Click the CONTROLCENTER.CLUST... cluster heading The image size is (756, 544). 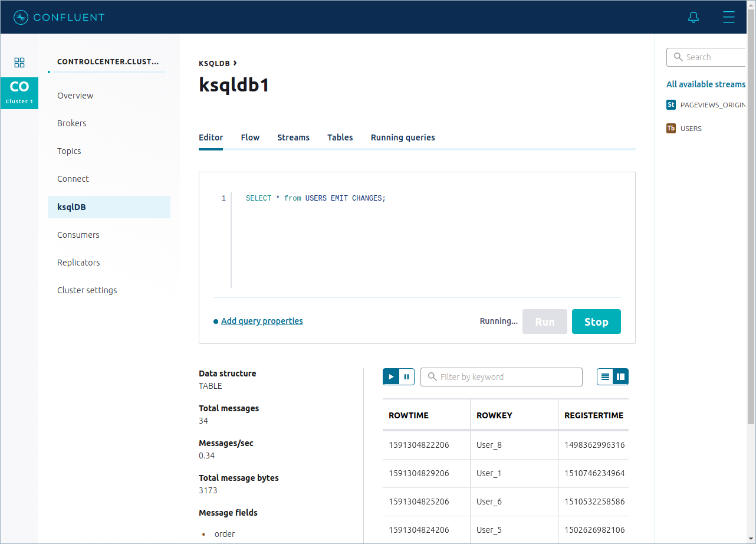(x=108, y=61)
